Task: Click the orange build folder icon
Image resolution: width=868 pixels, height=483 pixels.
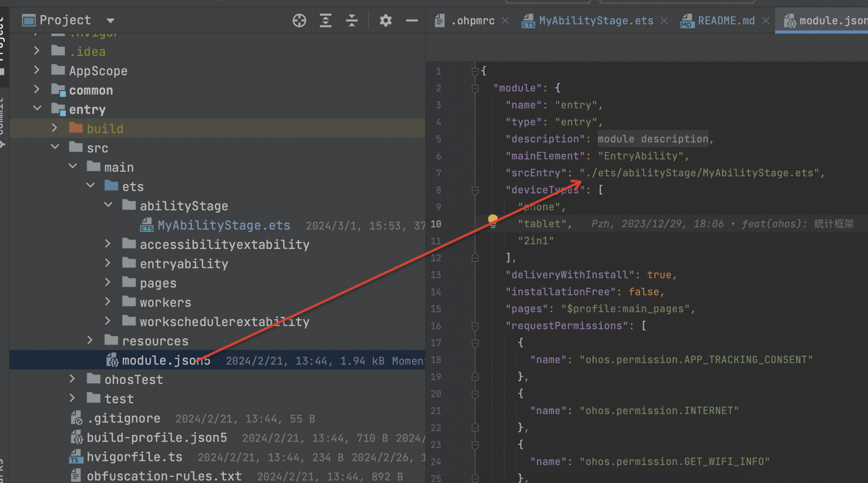Action: (x=76, y=128)
